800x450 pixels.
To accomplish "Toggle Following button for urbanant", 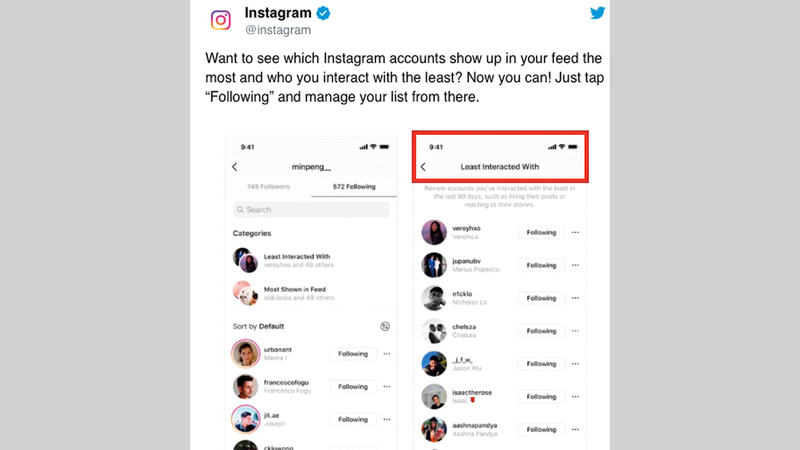I will pyautogui.click(x=353, y=353).
